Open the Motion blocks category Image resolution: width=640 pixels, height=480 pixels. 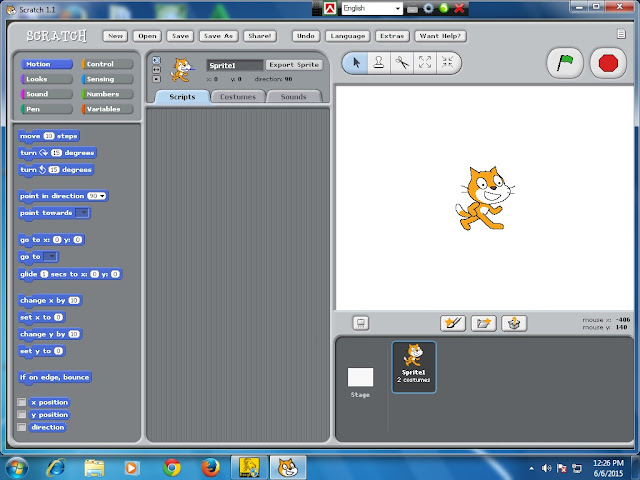pos(47,64)
